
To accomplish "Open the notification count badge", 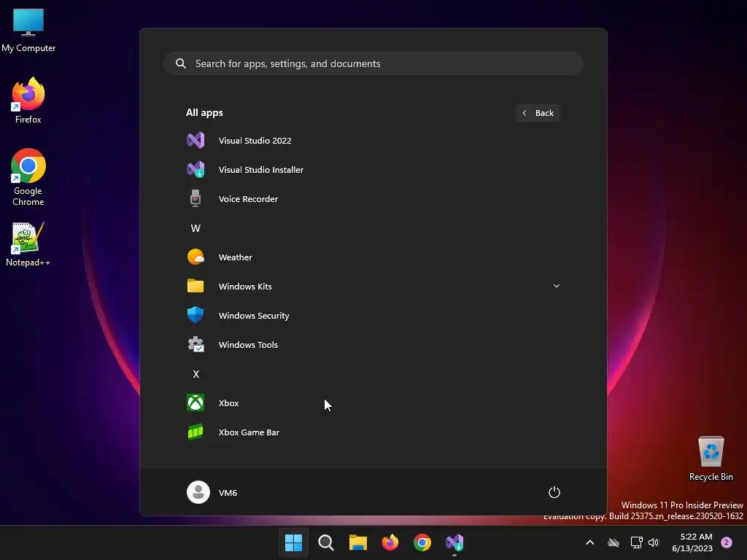I will click(727, 542).
